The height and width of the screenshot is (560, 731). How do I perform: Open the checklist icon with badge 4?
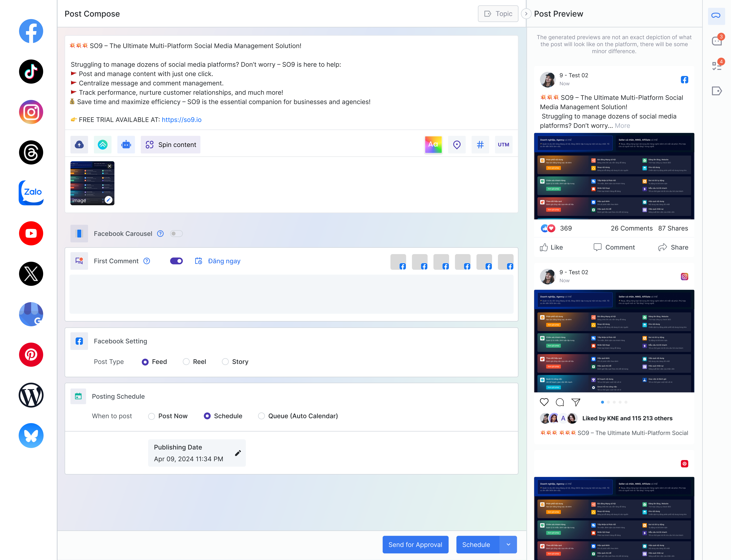click(717, 66)
